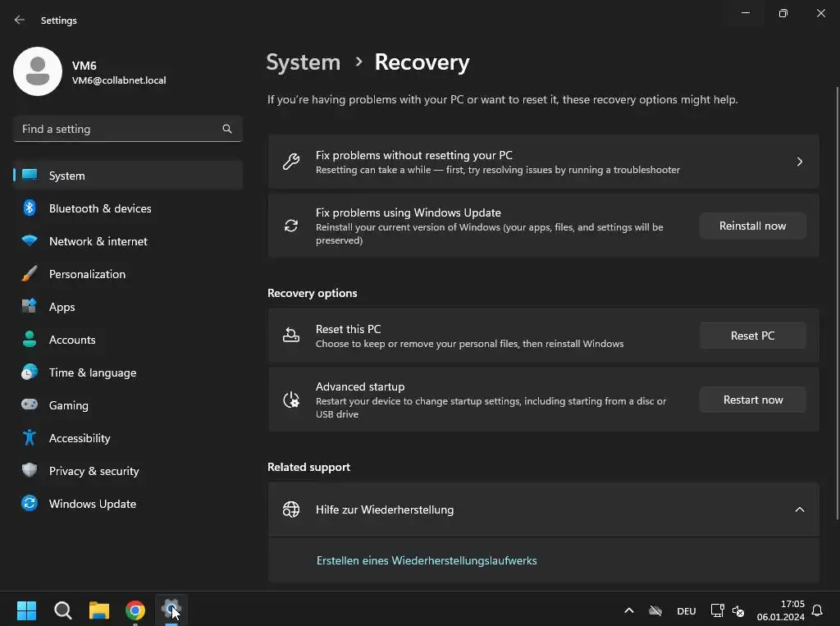Click the network display tray icon
Screen dimensions: 840x626
click(717, 610)
